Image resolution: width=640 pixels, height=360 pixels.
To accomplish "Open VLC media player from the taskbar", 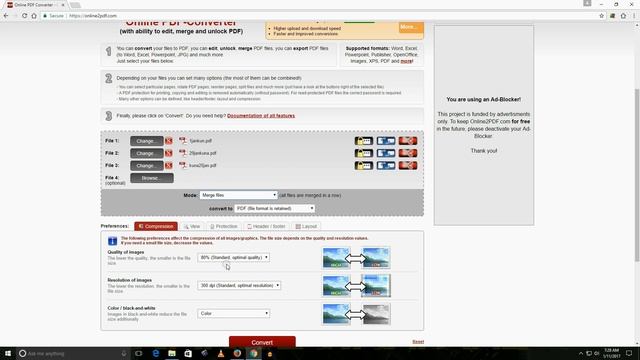I will pos(221,353).
